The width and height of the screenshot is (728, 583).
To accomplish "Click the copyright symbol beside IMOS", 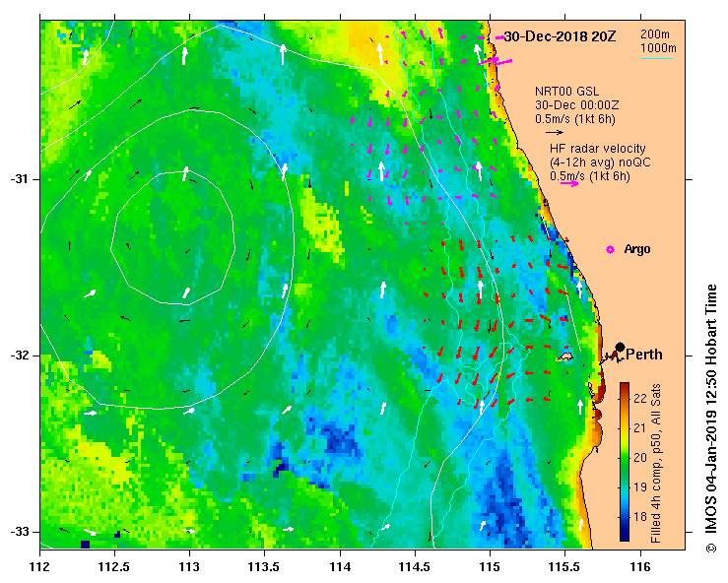I will [x=710, y=548].
